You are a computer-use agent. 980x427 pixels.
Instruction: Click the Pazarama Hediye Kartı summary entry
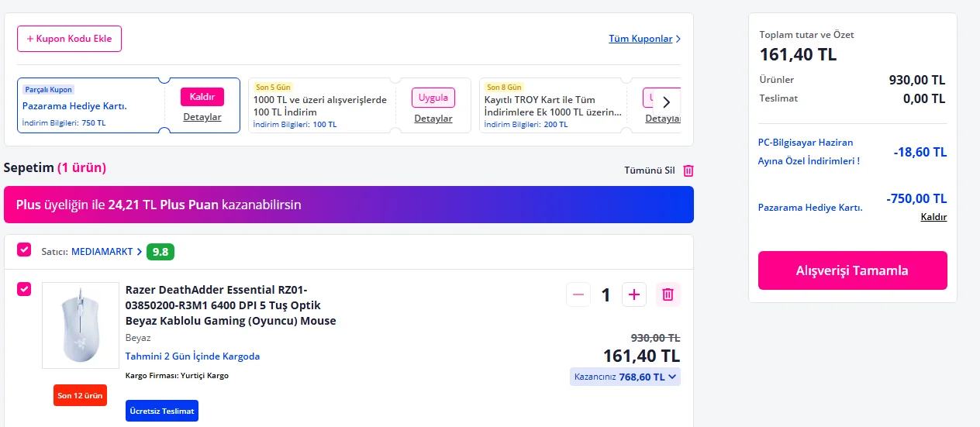point(810,208)
